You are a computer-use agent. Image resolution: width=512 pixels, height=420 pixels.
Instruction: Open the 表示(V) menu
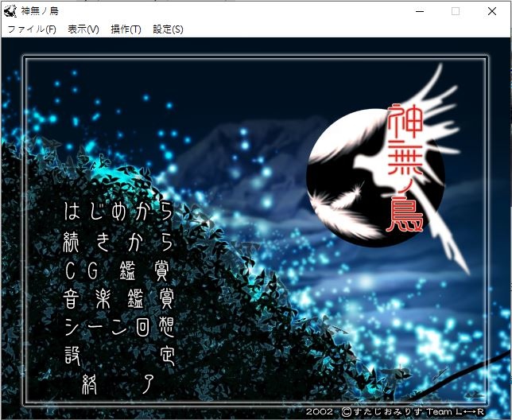[x=83, y=29]
